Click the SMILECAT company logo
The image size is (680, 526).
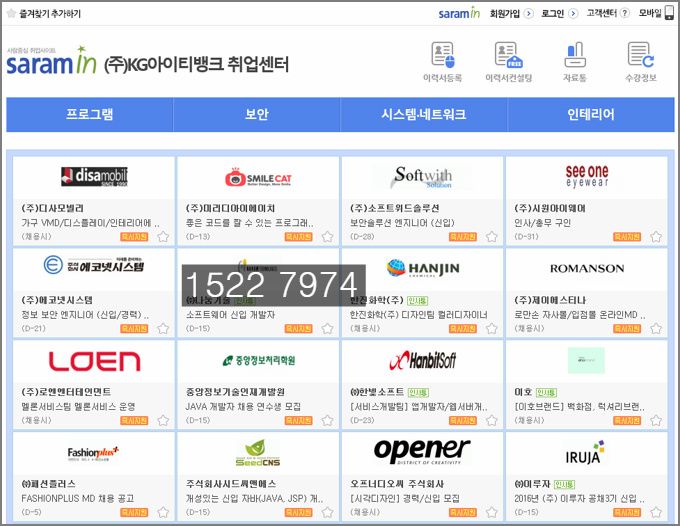click(258, 177)
